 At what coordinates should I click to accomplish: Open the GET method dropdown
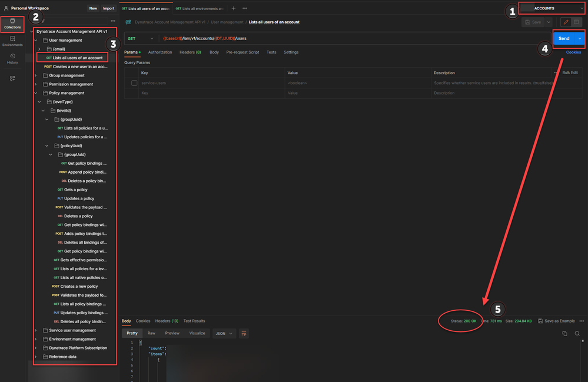coord(139,38)
